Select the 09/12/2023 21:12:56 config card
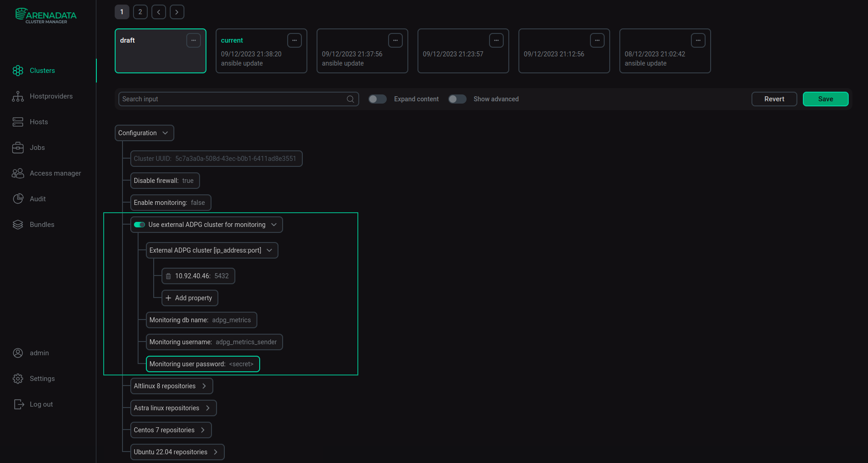The width and height of the screenshot is (868, 463). pos(564,51)
